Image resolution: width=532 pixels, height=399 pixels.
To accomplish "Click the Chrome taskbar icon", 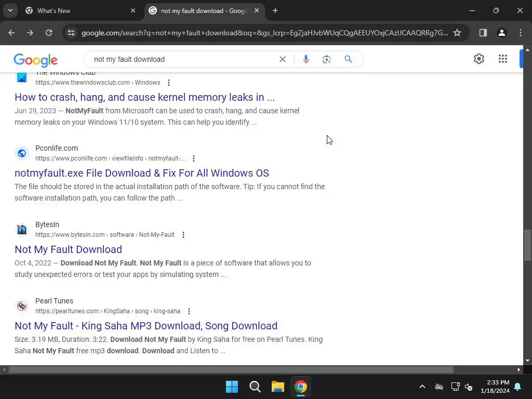I will (301, 387).
